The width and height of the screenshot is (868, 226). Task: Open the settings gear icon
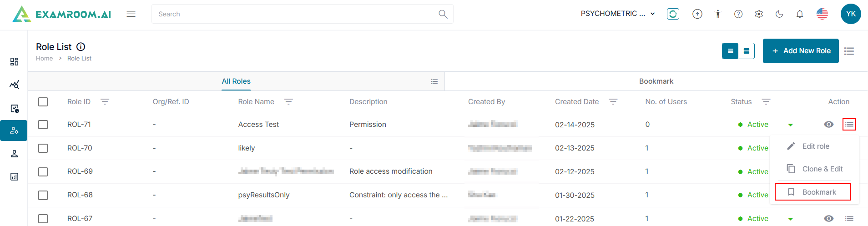click(759, 14)
